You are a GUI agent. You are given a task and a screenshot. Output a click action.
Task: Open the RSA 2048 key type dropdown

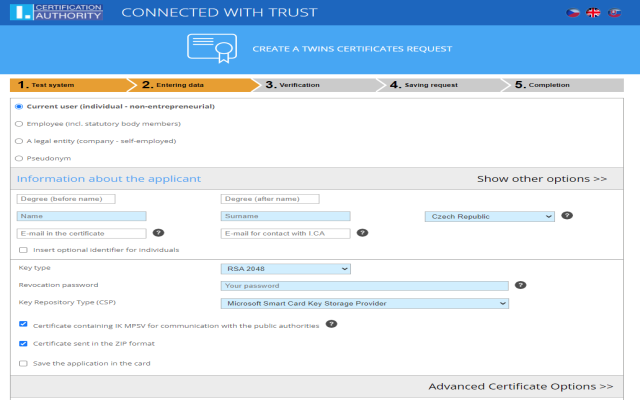(x=285, y=269)
